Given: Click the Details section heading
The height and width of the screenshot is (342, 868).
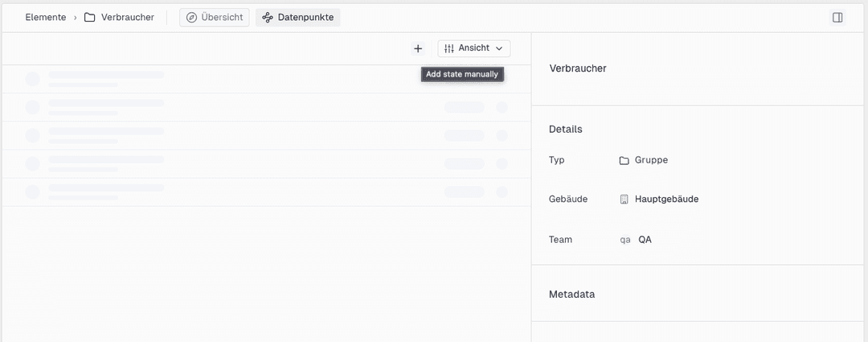Looking at the screenshot, I should (566, 129).
